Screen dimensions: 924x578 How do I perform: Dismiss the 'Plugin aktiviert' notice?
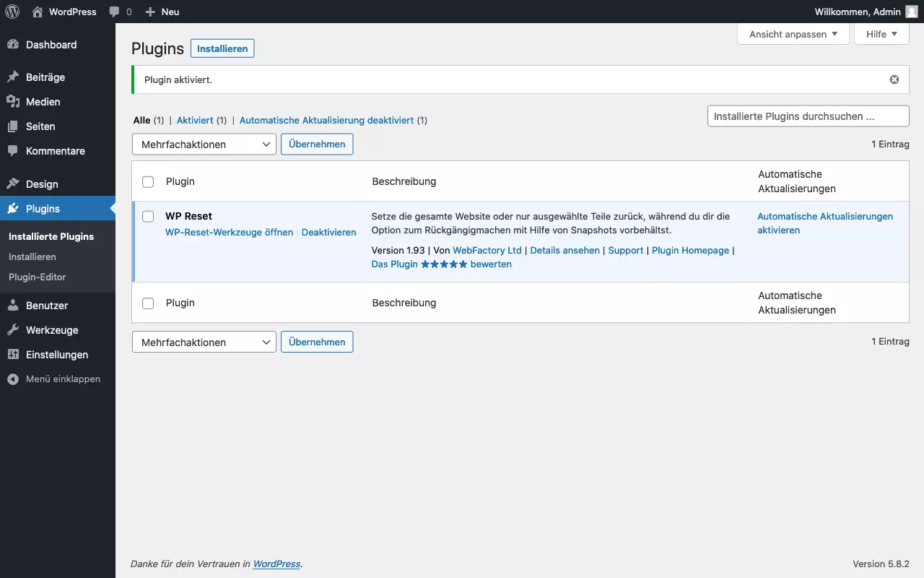click(x=894, y=79)
